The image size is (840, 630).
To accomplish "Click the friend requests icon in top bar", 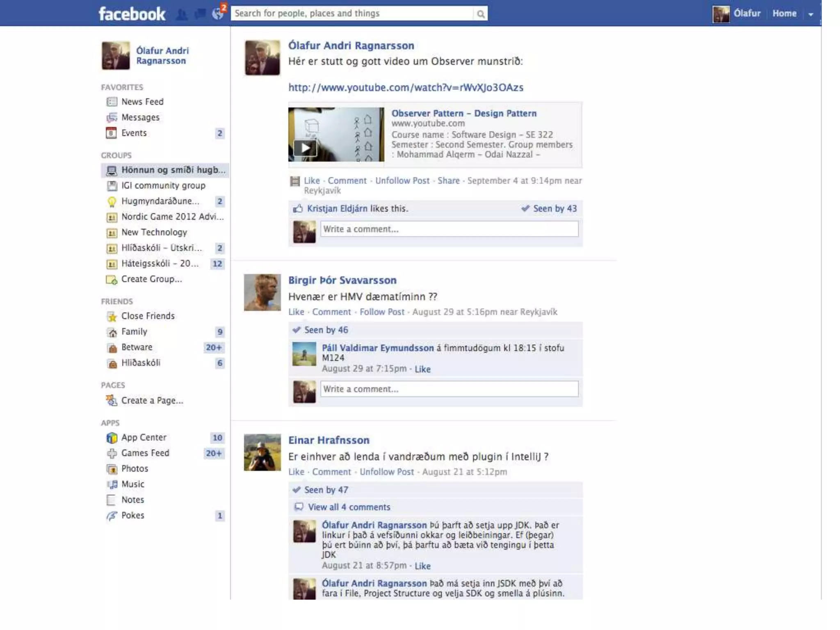I will (181, 15).
